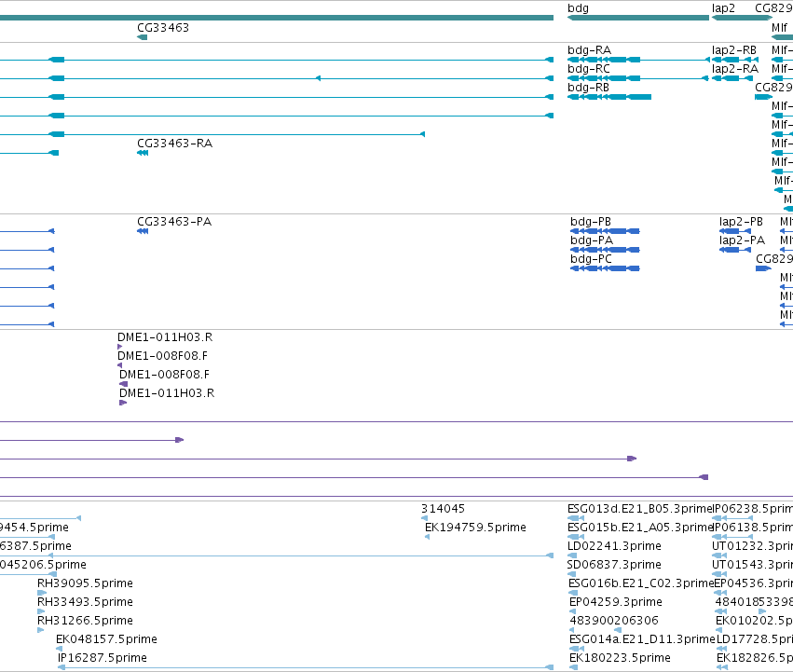The image size is (793, 672).
Task: Select the RH33493.5prime EST label
Action: click(85, 602)
